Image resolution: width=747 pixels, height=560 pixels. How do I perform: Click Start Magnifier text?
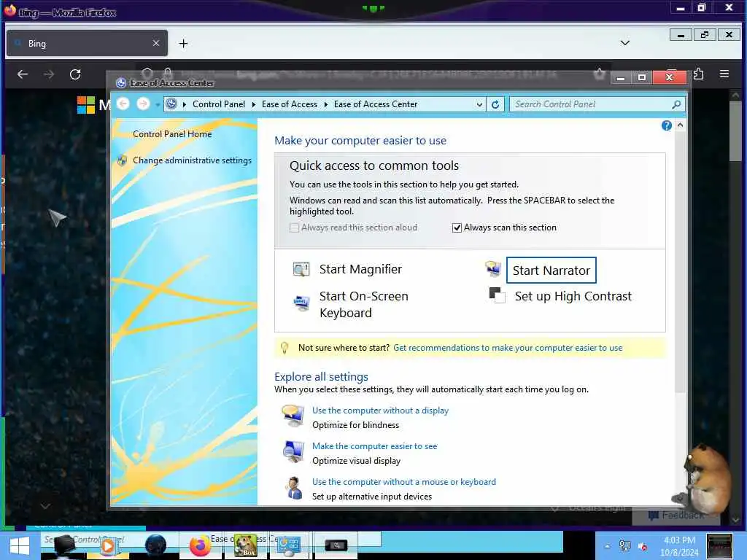coord(360,270)
